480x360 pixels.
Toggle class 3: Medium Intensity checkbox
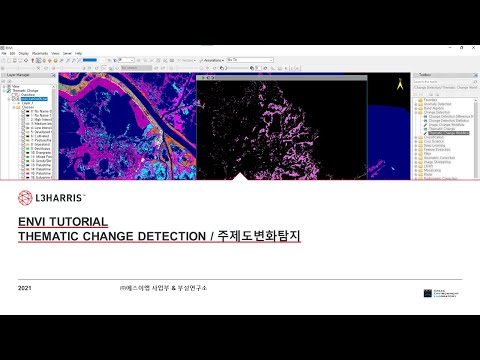coord(23,124)
